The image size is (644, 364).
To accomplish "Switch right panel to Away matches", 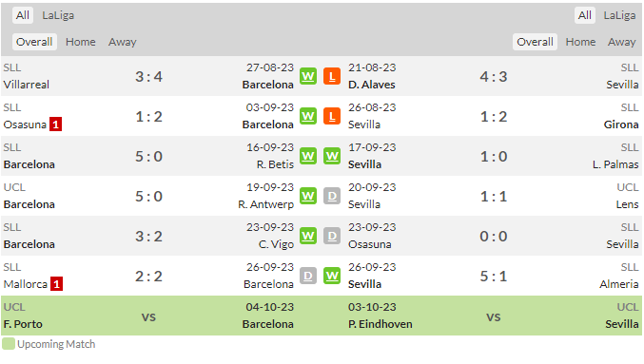I will pyautogui.click(x=622, y=42).
